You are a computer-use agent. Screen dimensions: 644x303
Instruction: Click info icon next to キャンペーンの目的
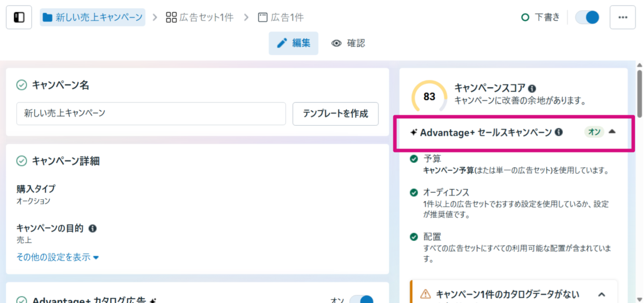[92, 228]
